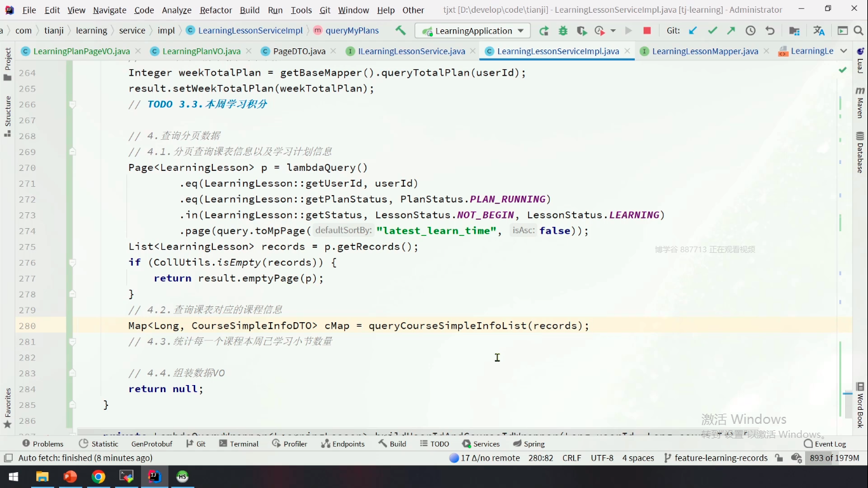Open the File menu
This screenshot has height=488, width=868.
tap(29, 10)
